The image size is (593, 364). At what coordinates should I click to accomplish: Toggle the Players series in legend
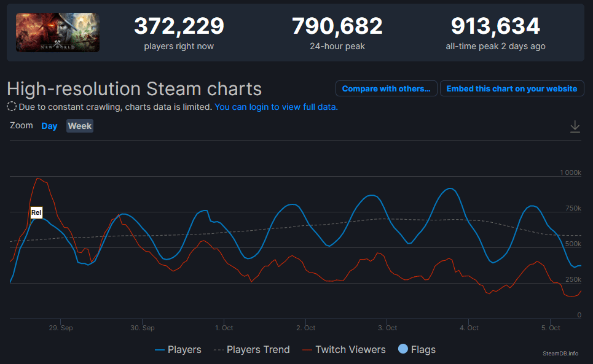(x=178, y=350)
